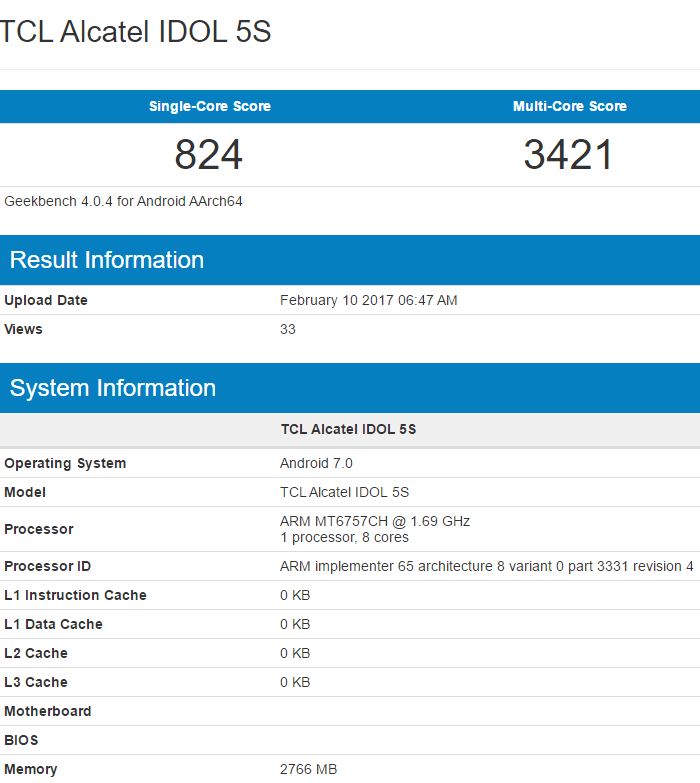Select the 1 processor, 8 cores text

click(x=345, y=537)
